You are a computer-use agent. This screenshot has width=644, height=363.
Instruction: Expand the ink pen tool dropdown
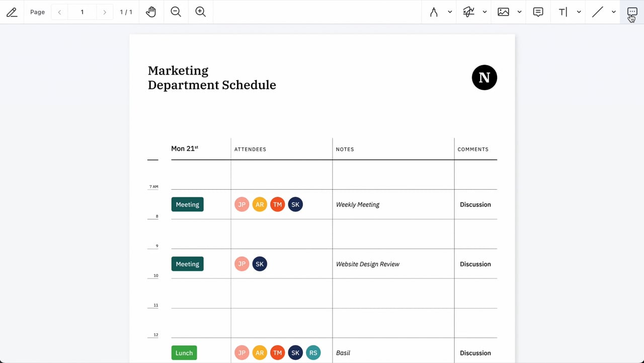[450, 12]
